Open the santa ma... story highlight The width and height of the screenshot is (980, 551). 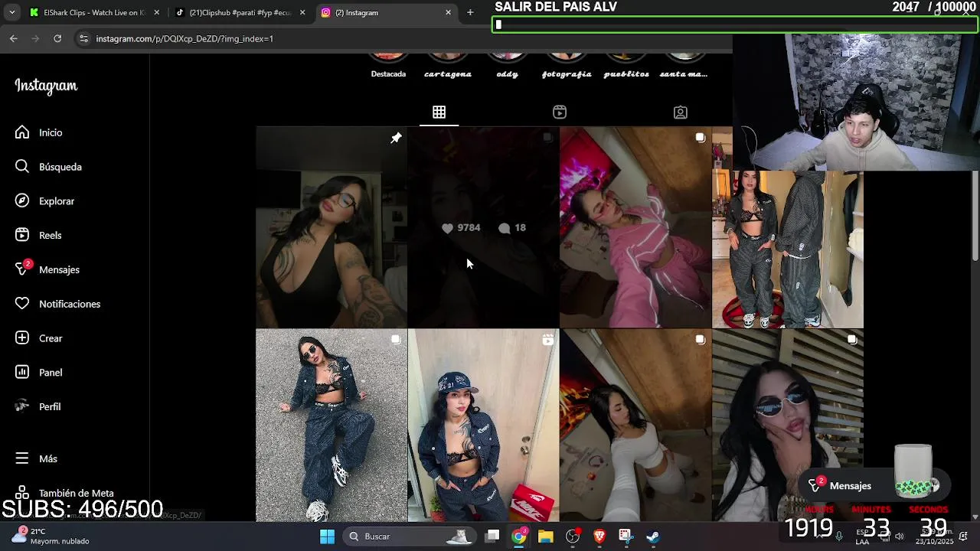[684, 66]
